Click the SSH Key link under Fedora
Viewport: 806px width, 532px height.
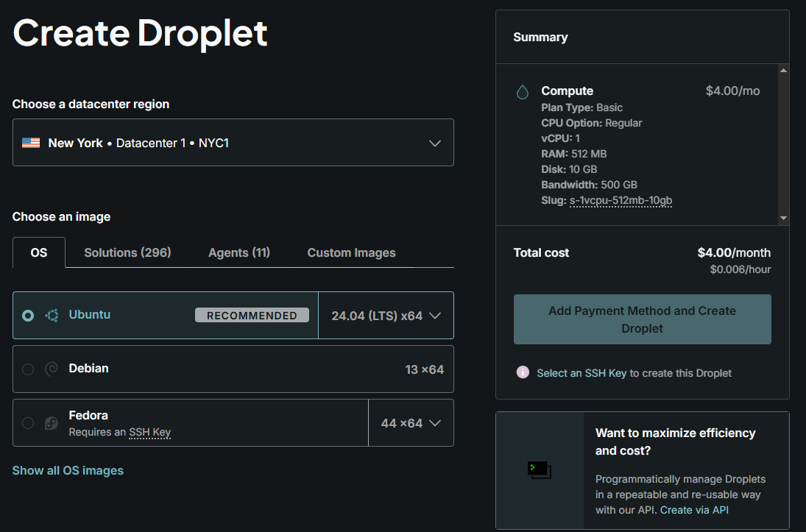(149, 432)
